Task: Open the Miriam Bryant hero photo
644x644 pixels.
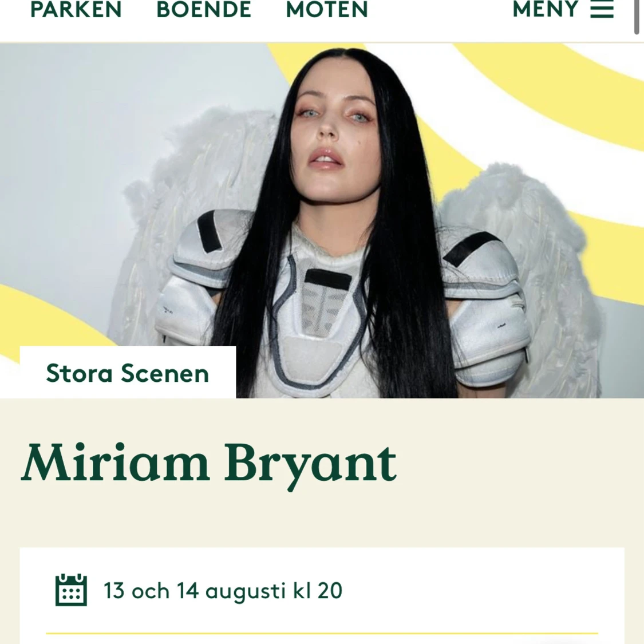Action: 322,220
